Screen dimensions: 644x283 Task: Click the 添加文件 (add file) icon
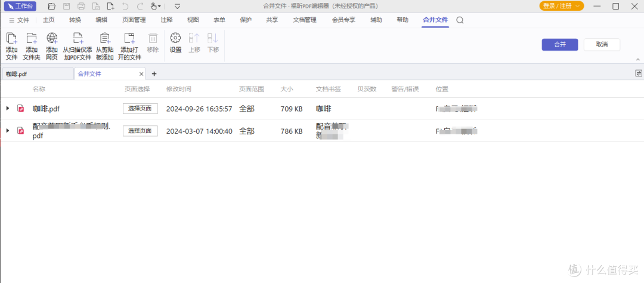click(11, 38)
